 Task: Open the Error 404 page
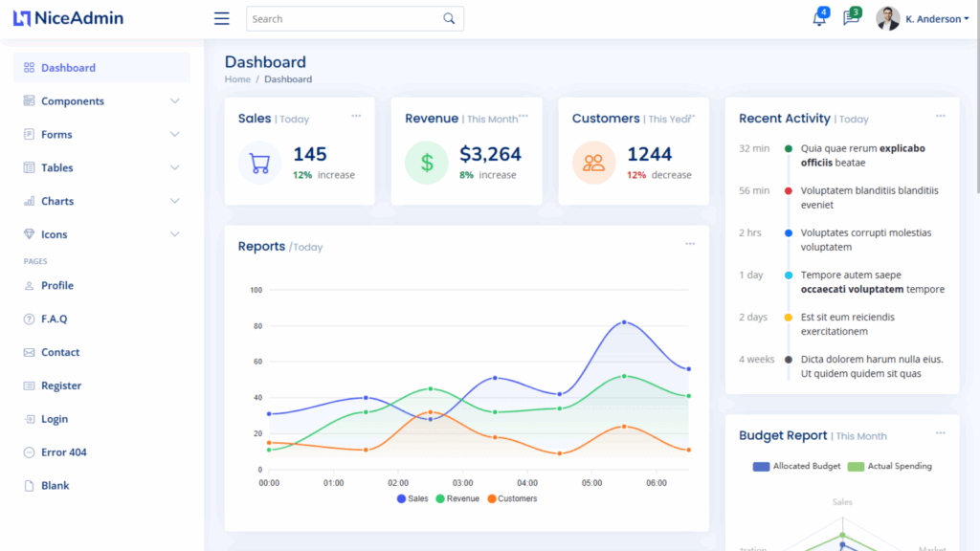click(x=64, y=452)
